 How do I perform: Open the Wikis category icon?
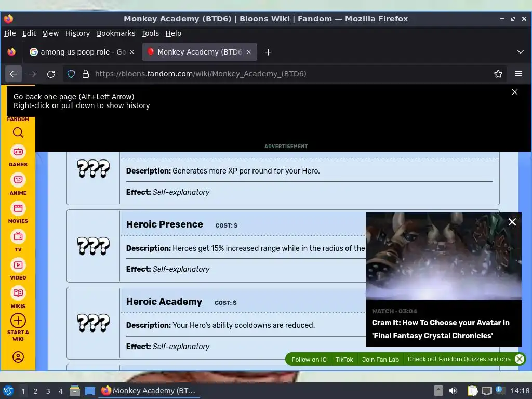point(18,293)
